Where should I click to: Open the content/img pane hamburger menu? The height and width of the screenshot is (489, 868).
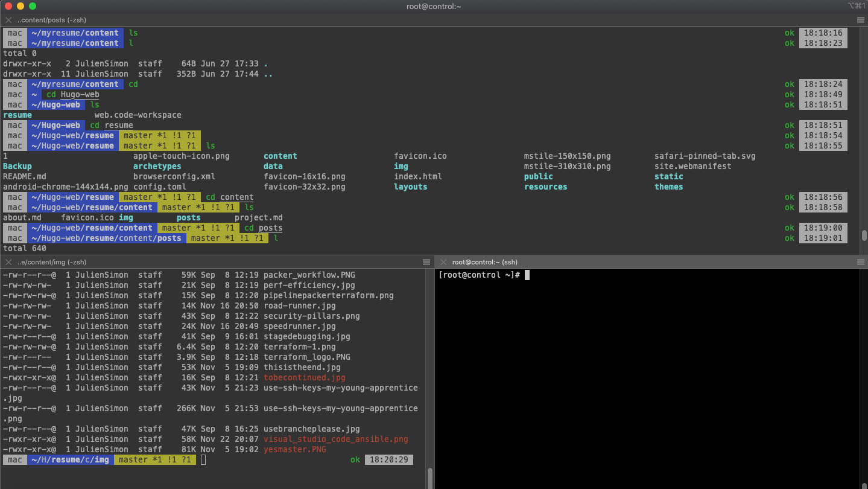(426, 262)
